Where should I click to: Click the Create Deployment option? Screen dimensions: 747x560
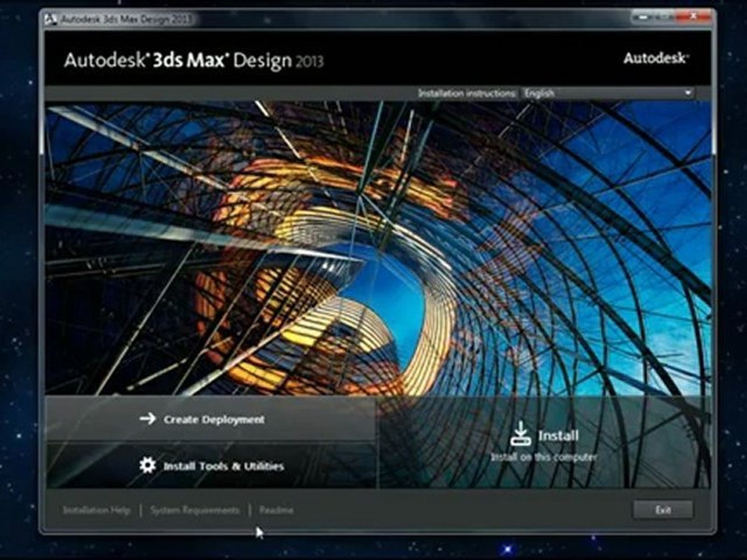(x=211, y=419)
